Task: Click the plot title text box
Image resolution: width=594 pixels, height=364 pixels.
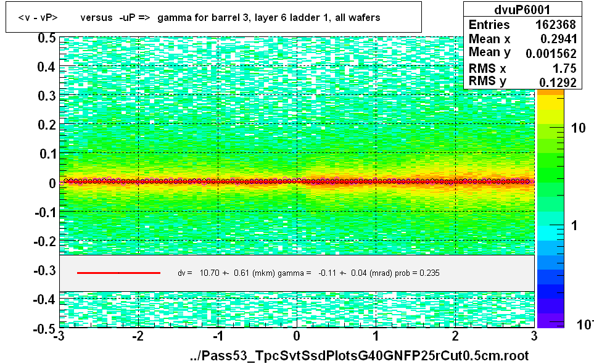Action: click(213, 17)
